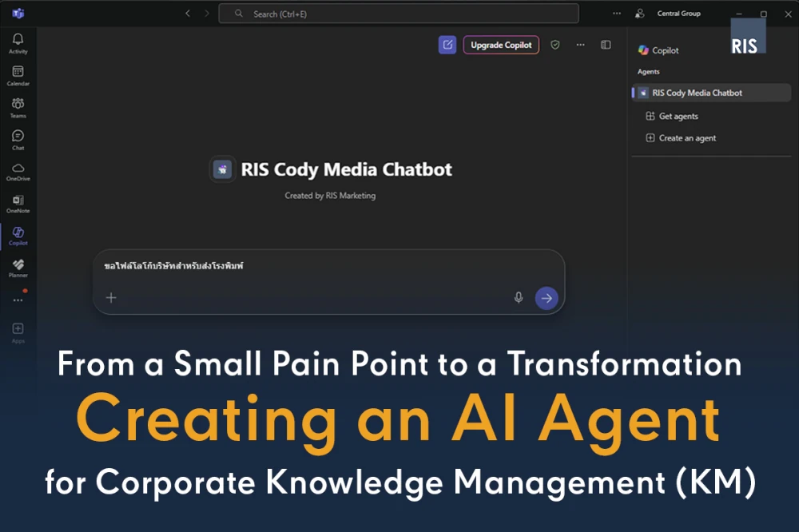This screenshot has height=532, width=799.
Task: Click the plus attach button
Action: pyautogui.click(x=111, y=298)
